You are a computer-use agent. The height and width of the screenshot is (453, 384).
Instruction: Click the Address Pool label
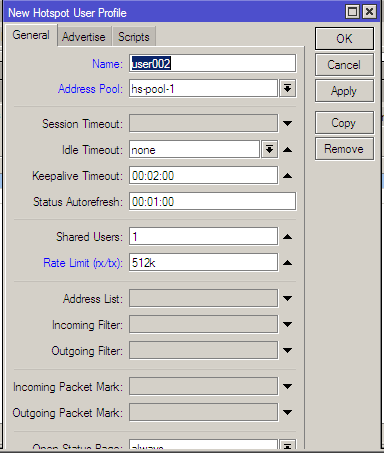tap(90, 89)
